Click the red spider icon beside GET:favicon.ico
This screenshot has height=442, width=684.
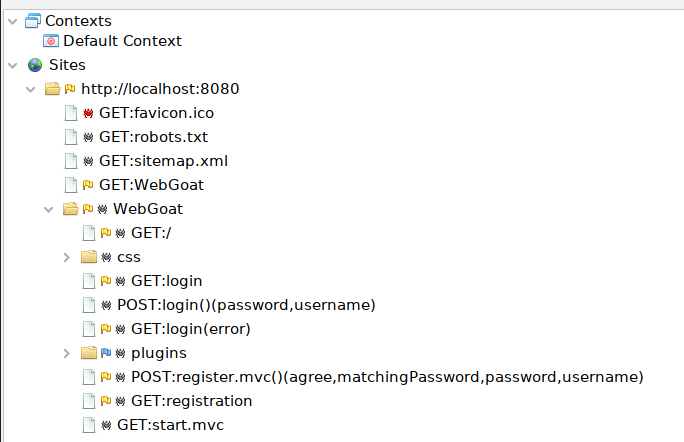tap(88, 113)
